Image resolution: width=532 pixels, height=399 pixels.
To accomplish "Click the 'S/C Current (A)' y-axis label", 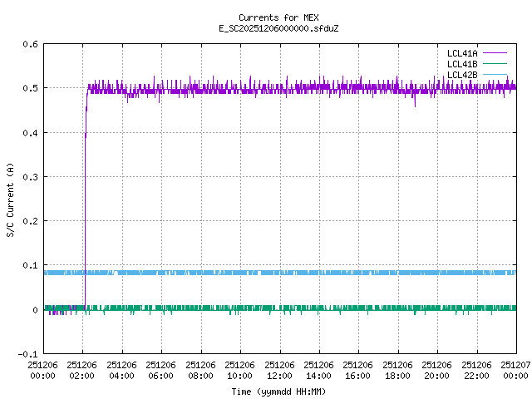I will [10, 199].
